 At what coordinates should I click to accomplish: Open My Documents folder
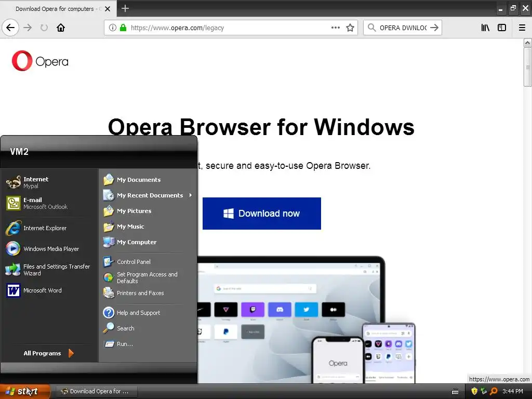(x=148, y=179)
